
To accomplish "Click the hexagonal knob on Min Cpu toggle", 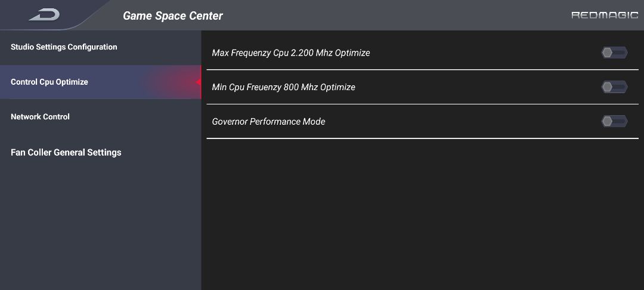I will pos(607,87).
